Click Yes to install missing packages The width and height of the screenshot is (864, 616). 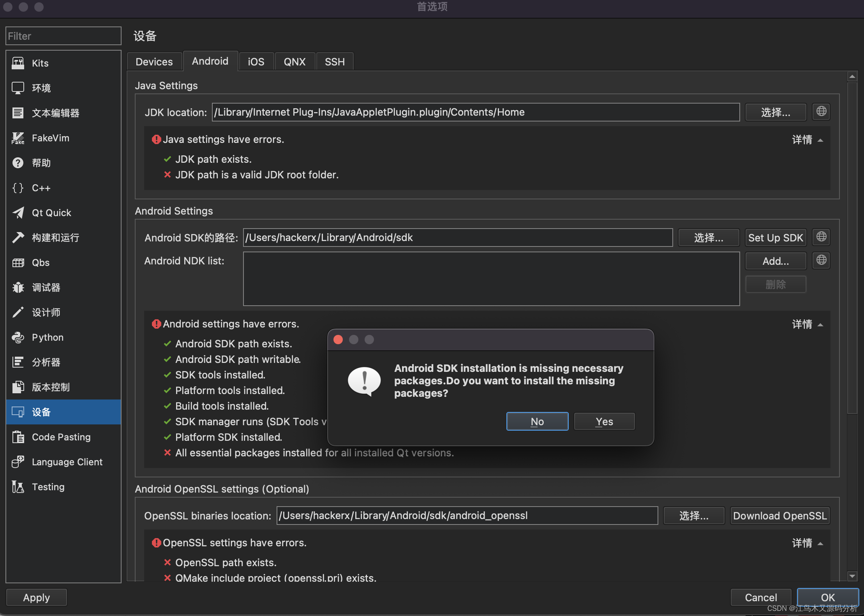(604, 422)
